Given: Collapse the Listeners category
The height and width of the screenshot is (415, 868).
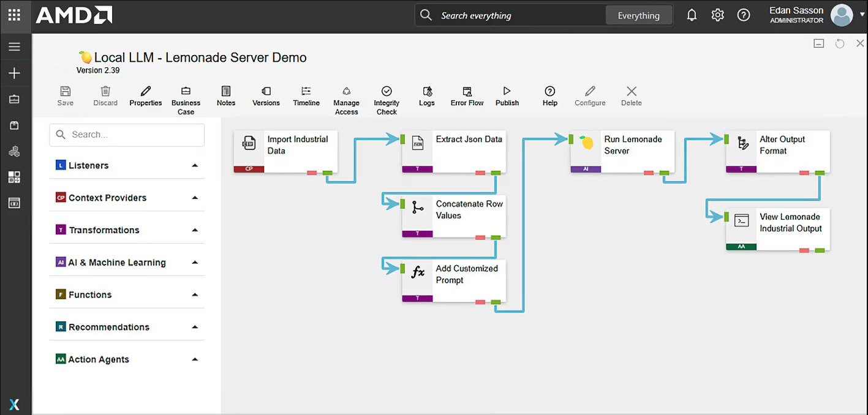Looking at the screenshot, I should point(195,165).
